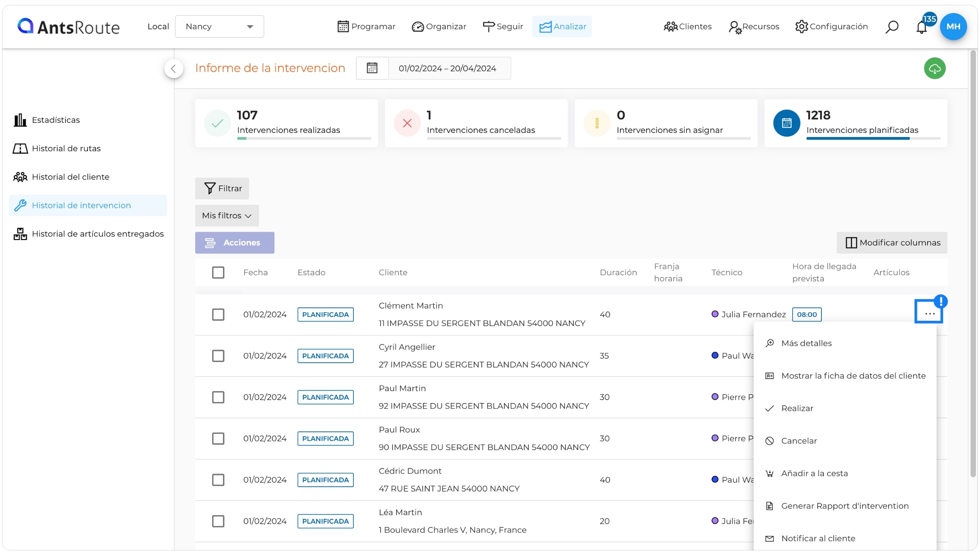Image resolution: width=980 pixels, height=555 pixels.
Task: Click the 08:00 arrival time badge
Action: click(806, 314)
